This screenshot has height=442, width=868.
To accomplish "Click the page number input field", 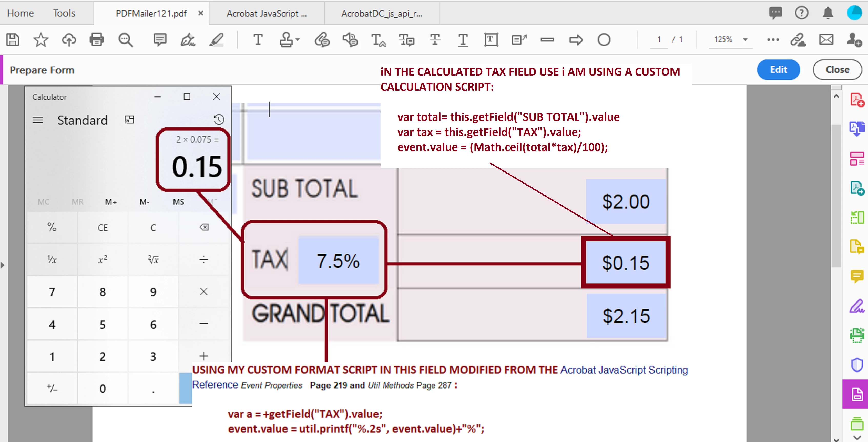I will (659, 40).
